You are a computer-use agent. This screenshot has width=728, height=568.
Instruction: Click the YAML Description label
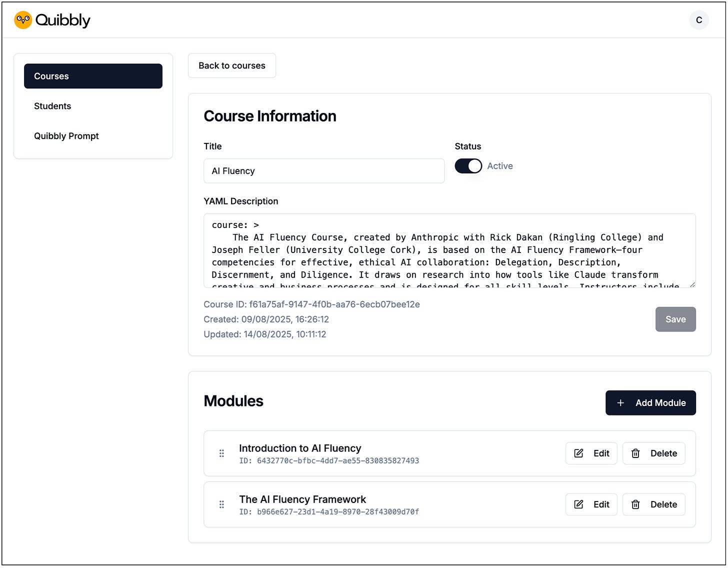tap(241, 201)
